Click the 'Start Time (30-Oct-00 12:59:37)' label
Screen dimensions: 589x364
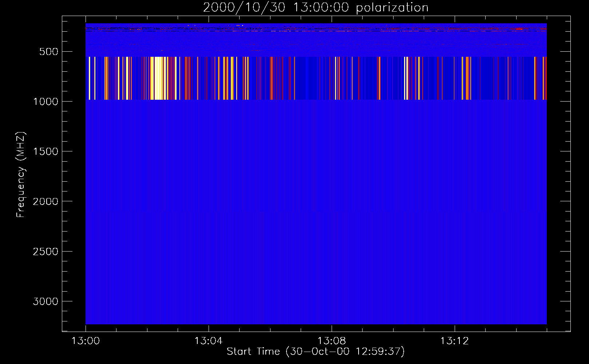pos(316,351)
